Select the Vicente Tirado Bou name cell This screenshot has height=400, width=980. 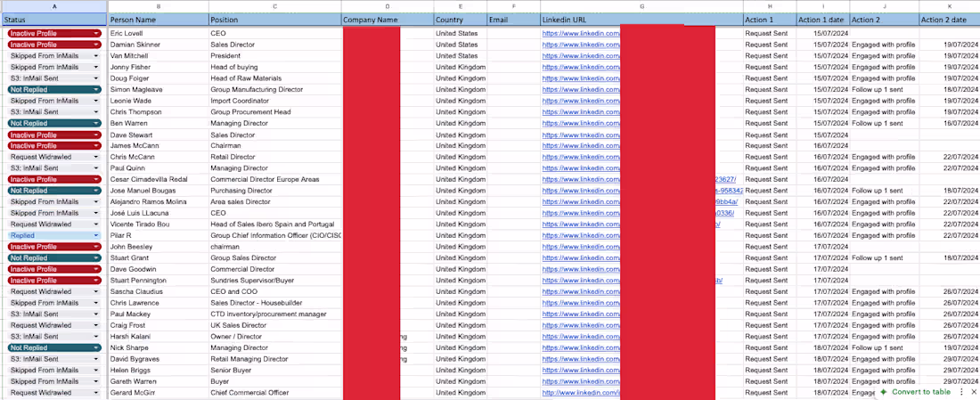pos(158,224)
